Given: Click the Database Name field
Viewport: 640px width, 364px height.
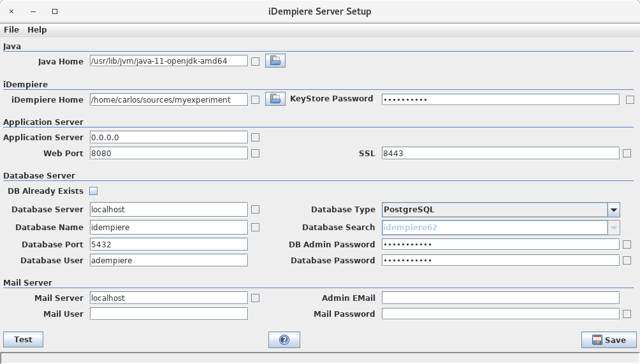Looking at the screenshot, I should 168,228.
